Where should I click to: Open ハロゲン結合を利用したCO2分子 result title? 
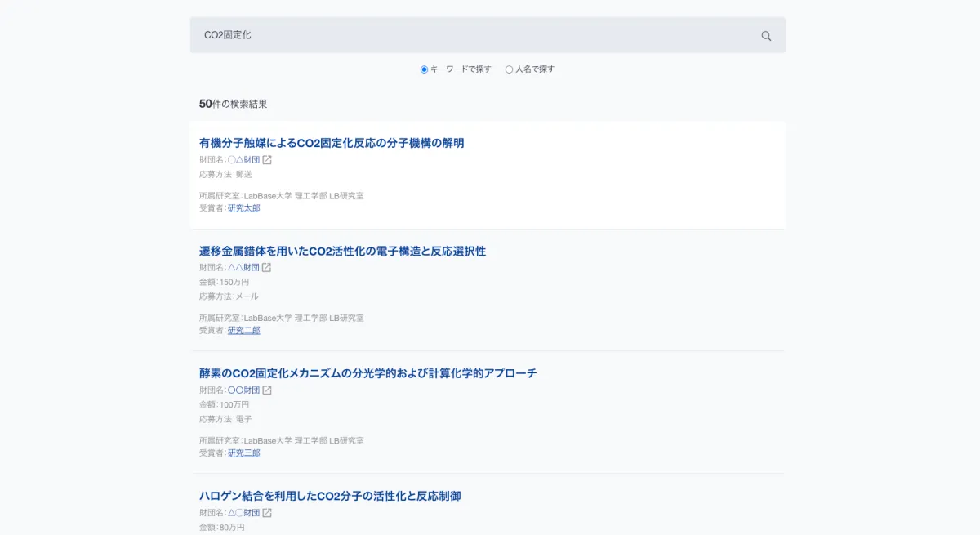tap(330, 496)
